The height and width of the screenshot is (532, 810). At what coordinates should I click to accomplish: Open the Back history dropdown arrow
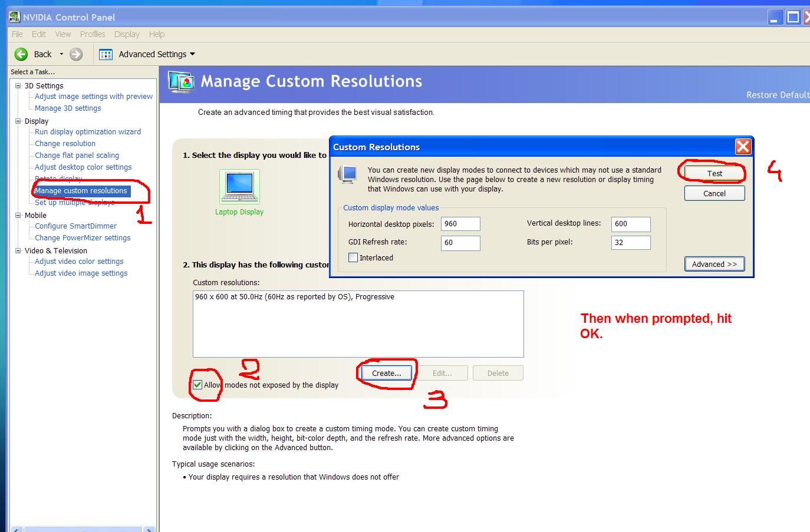pyautogui.click(x=61, y=54)
